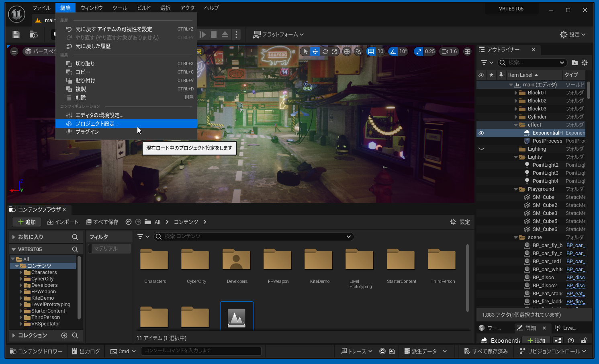
Task: Click the content browser vertical scrollbar
Action: coord(467,277)
